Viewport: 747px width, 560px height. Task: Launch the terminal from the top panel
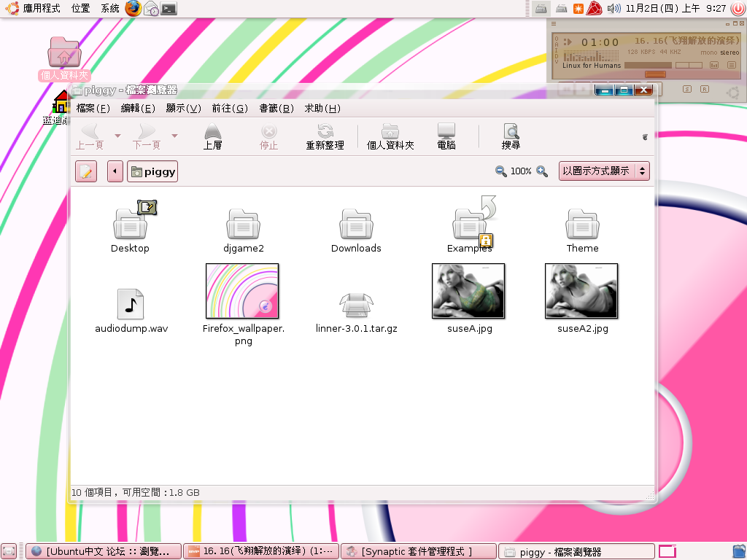(169, 8)
